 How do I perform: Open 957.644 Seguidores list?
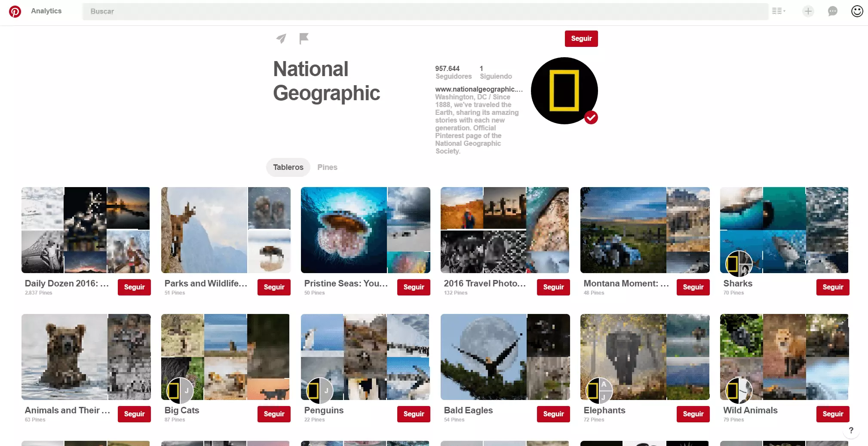pyautogui.click(x=453, y=72)
